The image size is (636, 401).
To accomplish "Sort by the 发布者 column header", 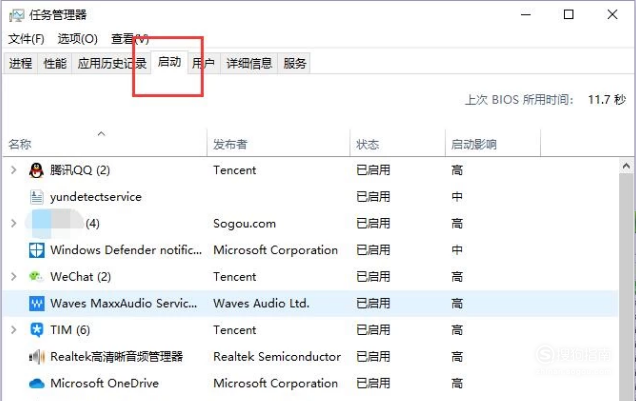I will [278, 144].
